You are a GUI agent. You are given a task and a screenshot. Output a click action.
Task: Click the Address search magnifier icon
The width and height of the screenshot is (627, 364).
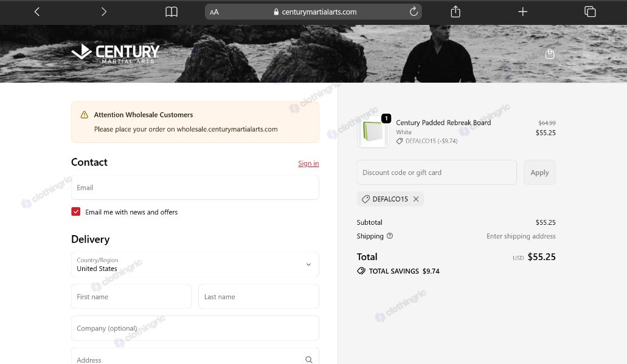point(309,360)
